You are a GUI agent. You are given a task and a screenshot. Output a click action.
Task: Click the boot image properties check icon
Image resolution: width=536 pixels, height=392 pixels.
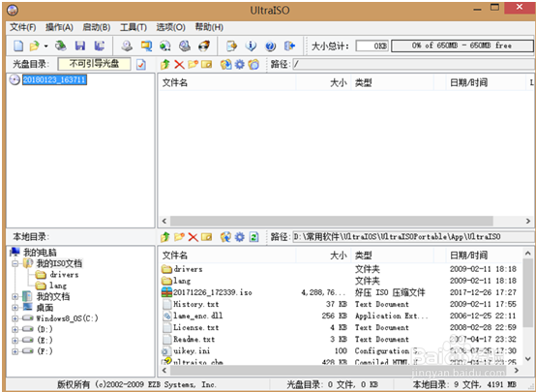[x=141, y=64]
